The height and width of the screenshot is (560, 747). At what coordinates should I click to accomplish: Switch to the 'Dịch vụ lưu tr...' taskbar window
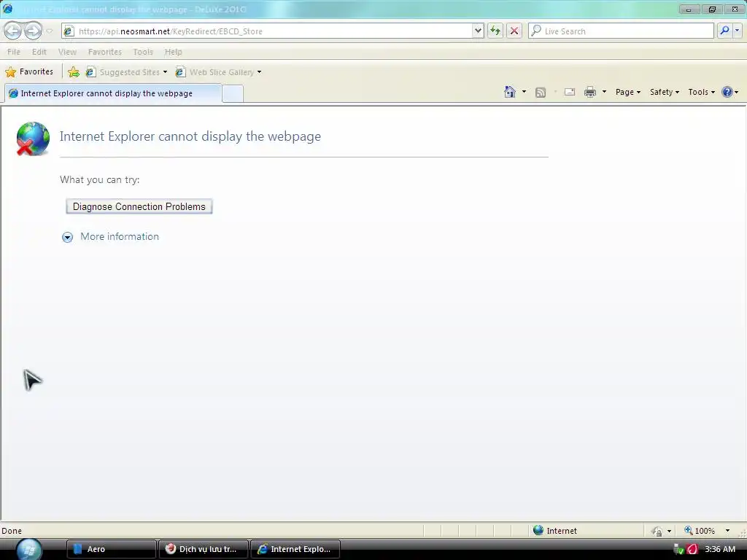click(204, 549)
